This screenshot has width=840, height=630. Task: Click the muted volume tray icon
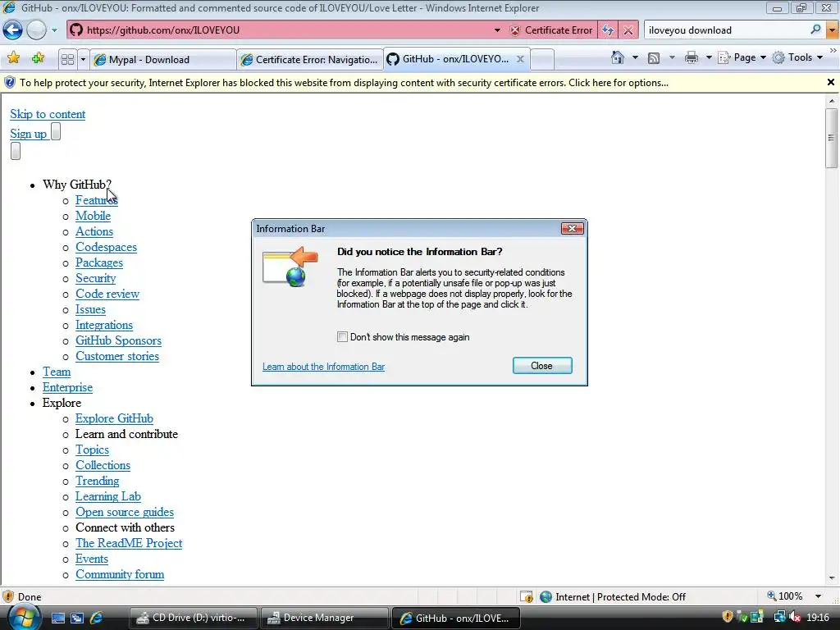pos(795,617)
